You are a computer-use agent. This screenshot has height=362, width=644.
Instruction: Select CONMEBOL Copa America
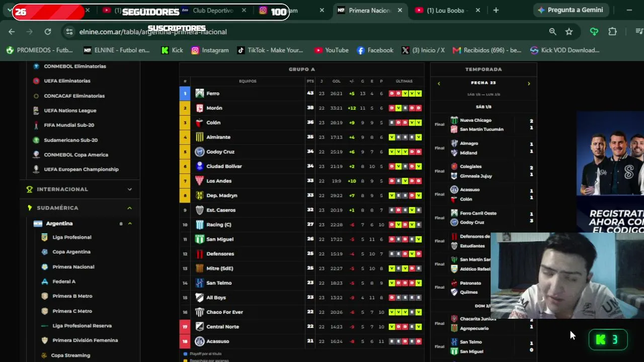click(x=76, y=155)
